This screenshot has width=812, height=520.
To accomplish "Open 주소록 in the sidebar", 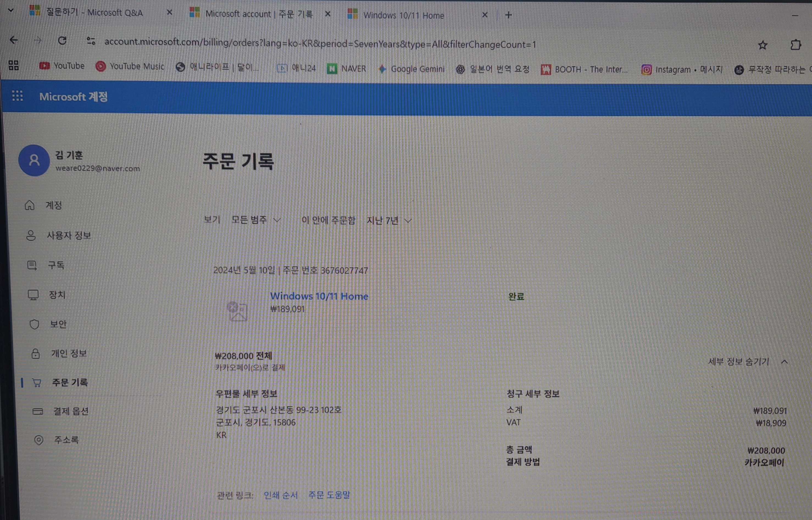I will 56,440.
